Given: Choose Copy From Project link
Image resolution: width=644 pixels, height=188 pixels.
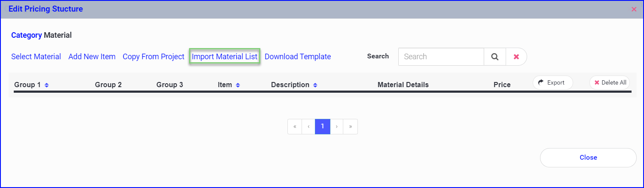Looking at the screenshot, I should [153, 57].
